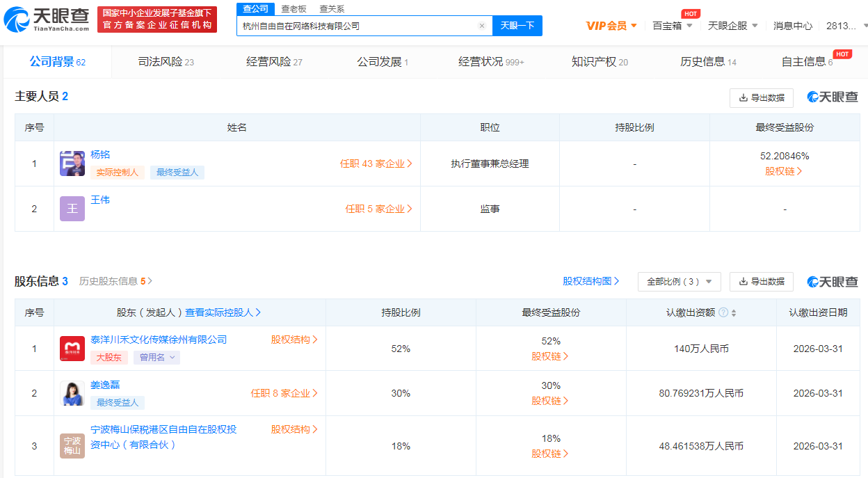868x478 pixels.
Task: View 杨铭's 43 company positions
Action: click(x=376, y=164)
